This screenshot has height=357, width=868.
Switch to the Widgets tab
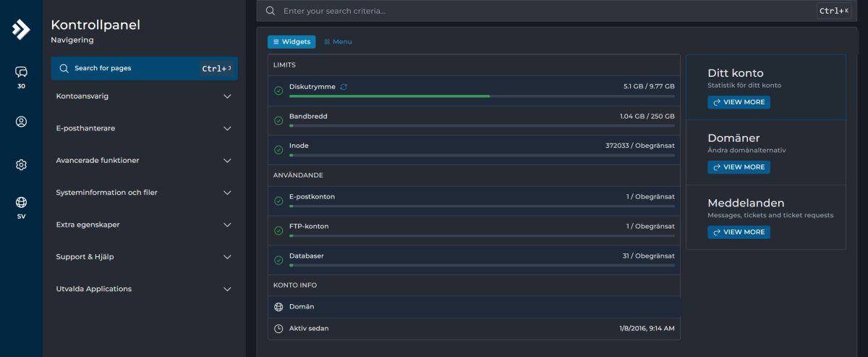point(292,42)
